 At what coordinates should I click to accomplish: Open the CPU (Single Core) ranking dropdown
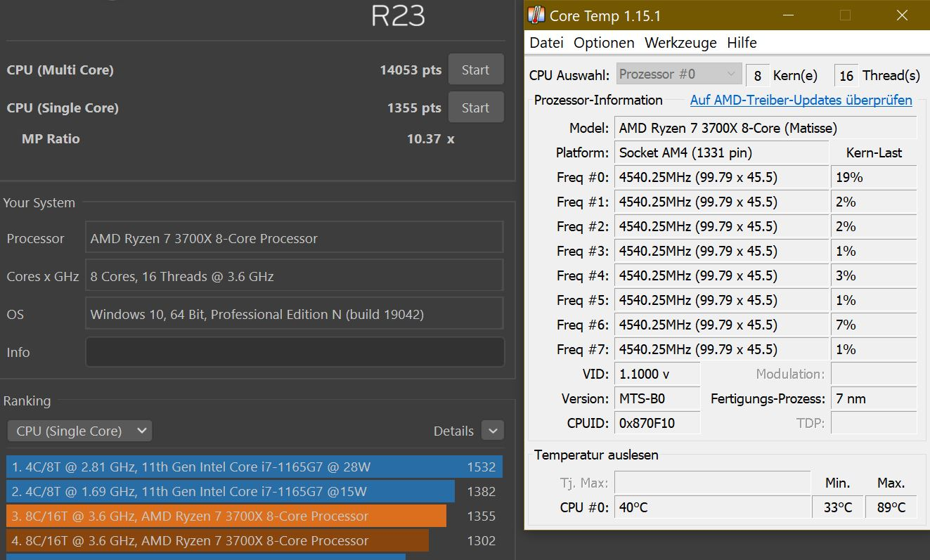click(x=79, y=431)
